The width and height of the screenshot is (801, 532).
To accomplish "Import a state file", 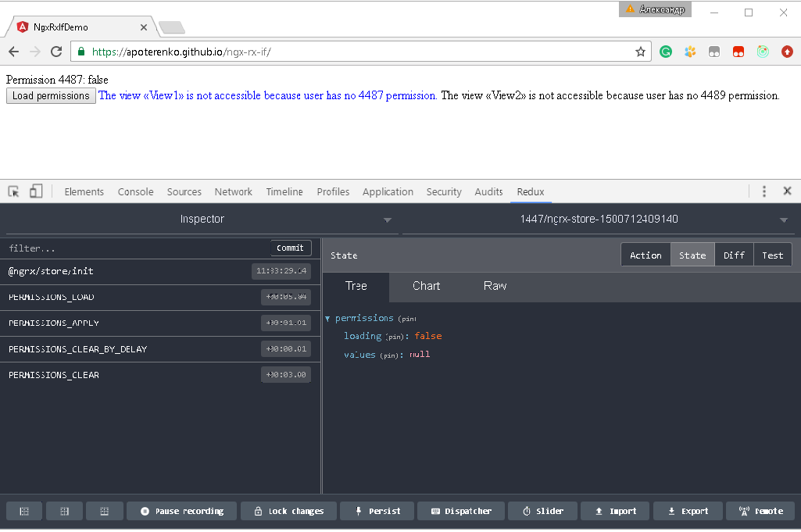I will pos(615,511).
